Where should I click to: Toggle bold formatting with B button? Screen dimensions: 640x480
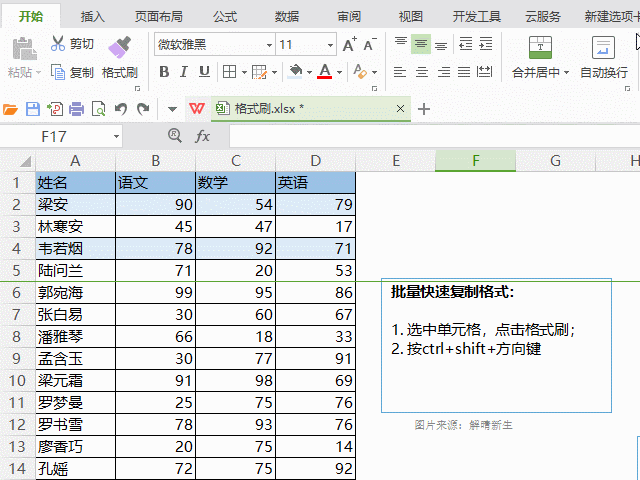coord(163,72)
